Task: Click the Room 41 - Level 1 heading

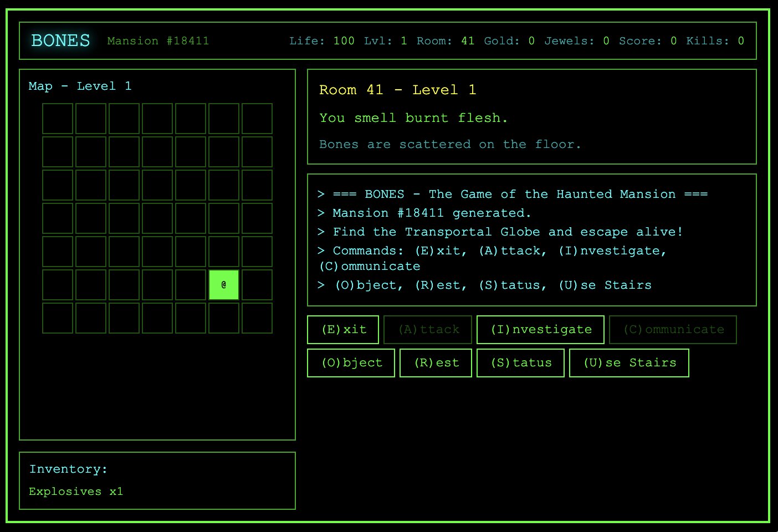Action: tap(397, 89)
